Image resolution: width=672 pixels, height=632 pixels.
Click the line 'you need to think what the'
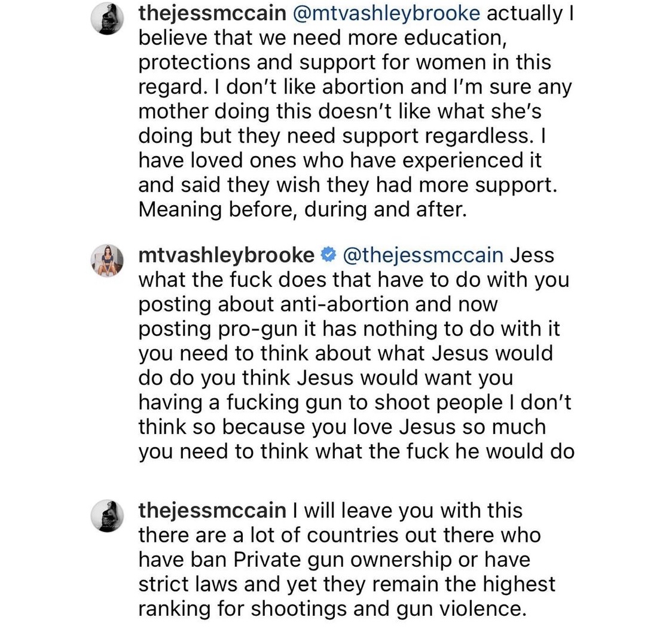click(356, 451)
